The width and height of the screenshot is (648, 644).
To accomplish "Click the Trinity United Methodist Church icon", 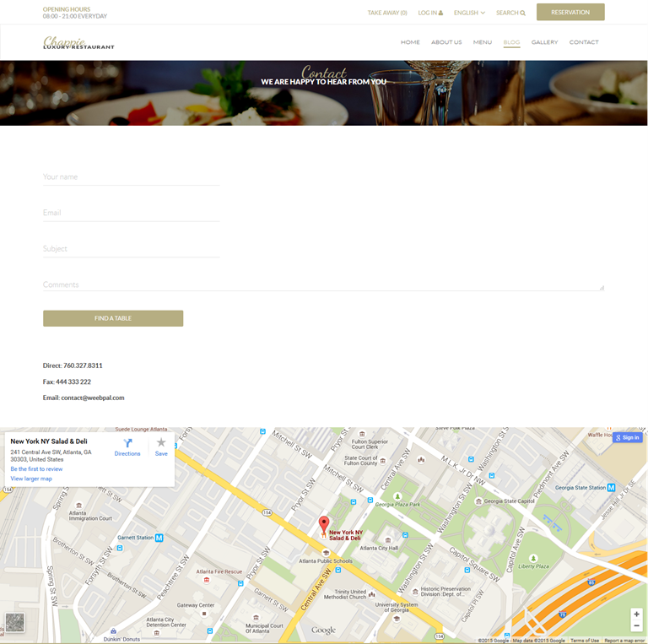I will pos(372,594).
